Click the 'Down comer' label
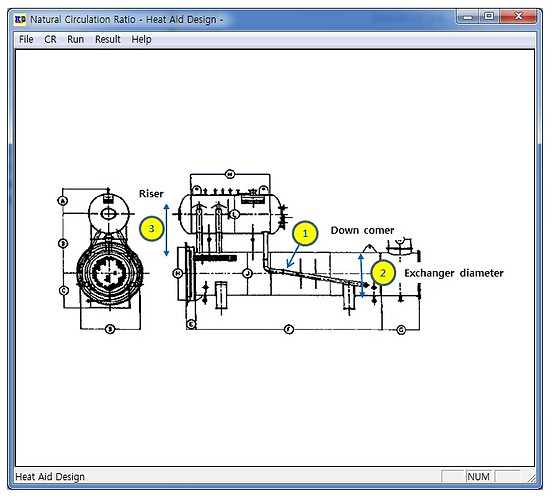 362,230
